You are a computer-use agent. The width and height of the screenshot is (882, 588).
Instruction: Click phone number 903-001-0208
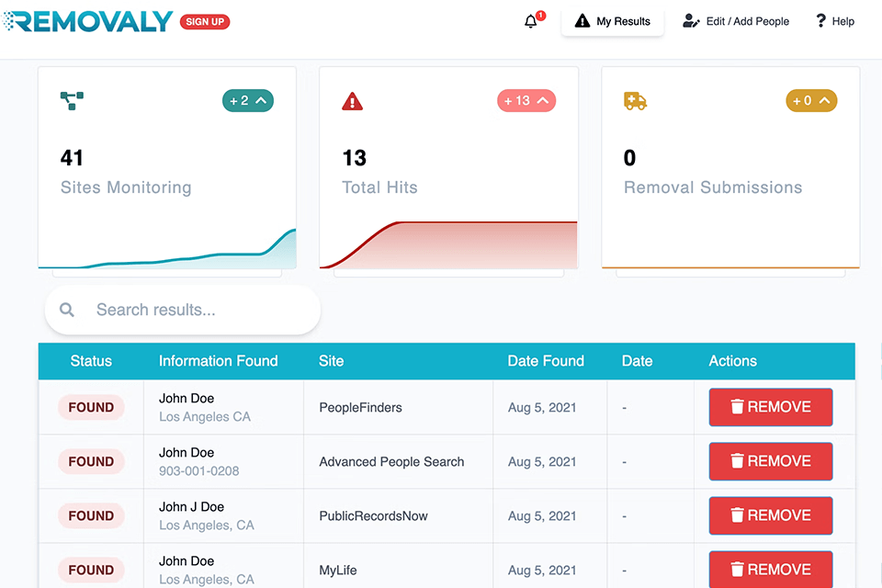tap(199, 471)
